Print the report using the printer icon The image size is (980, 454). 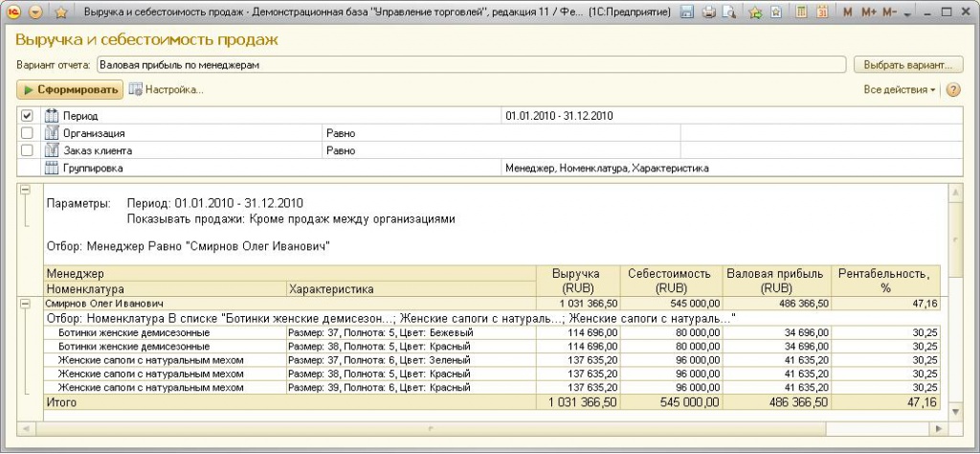click(708, 11)
